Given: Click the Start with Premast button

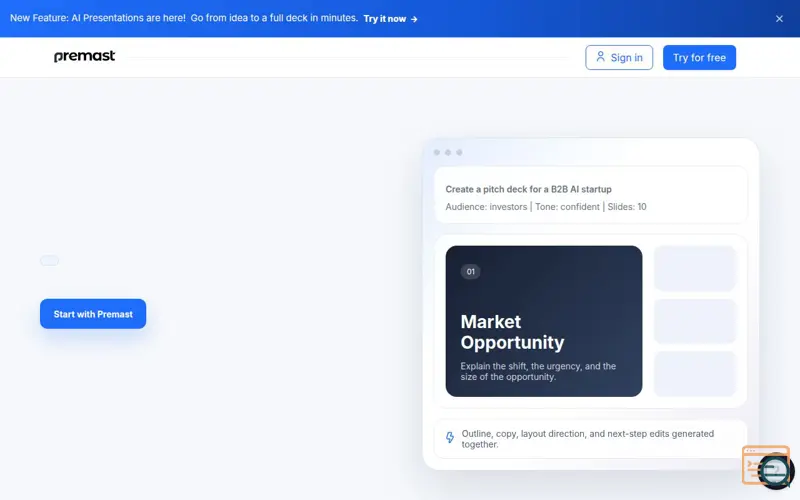Looking at the screenshot, I should click(93, 314).
